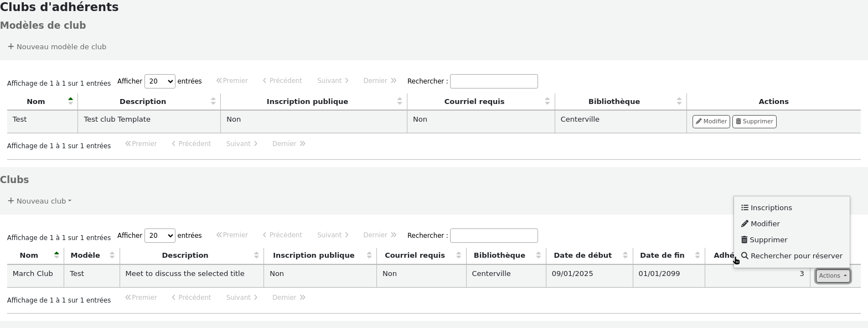Screen dimensions: 868x328
Task: Choose Supprimer in the Actions menu
Action: 768,240
